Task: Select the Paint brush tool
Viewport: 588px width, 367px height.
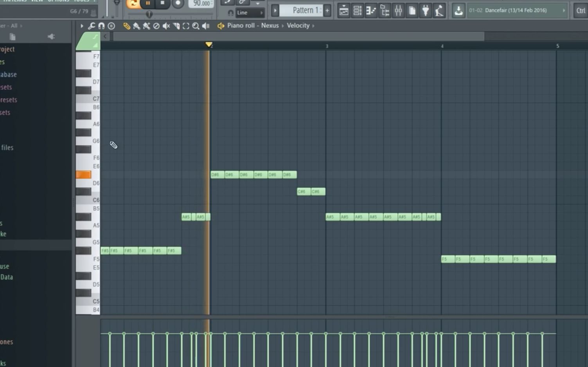Action: click(136, 25)
